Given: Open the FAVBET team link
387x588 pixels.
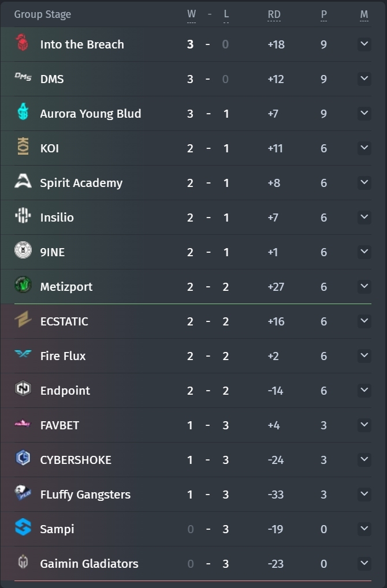Looking at the screenshot, I should (59, 425).
